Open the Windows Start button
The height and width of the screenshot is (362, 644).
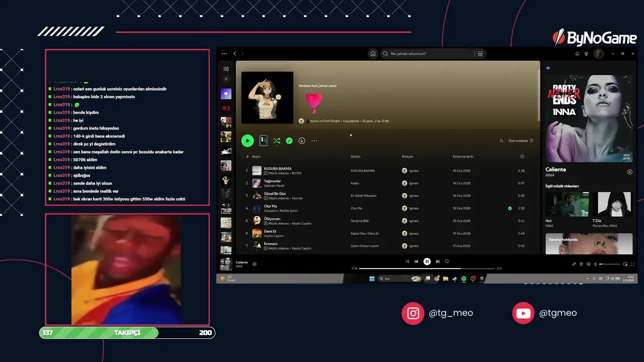click(372, 279)
